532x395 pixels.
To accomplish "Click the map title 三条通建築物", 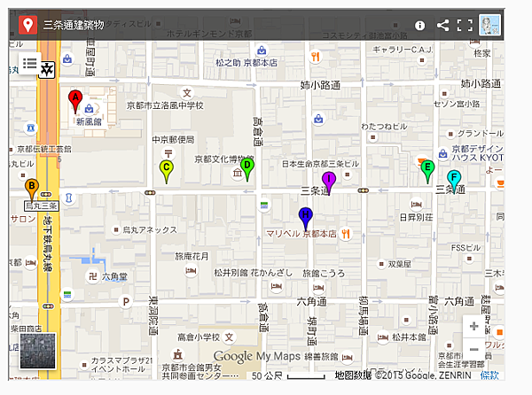I will [x=74, y=25].
